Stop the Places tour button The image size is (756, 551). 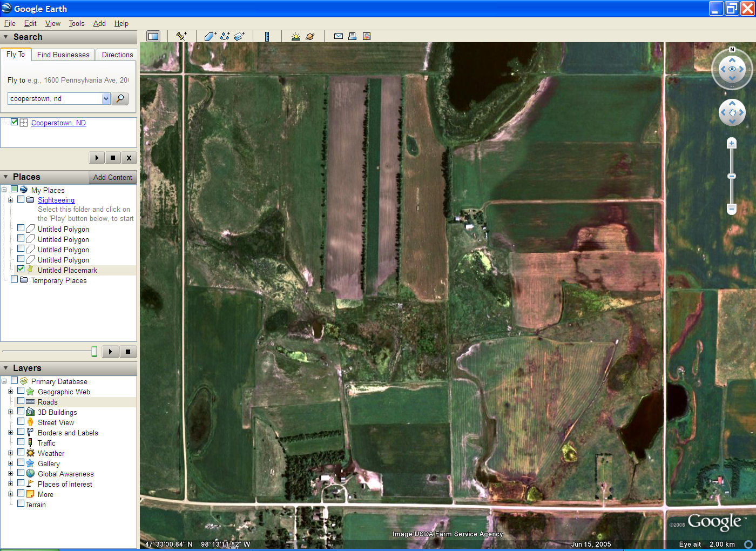pos(128,352)
